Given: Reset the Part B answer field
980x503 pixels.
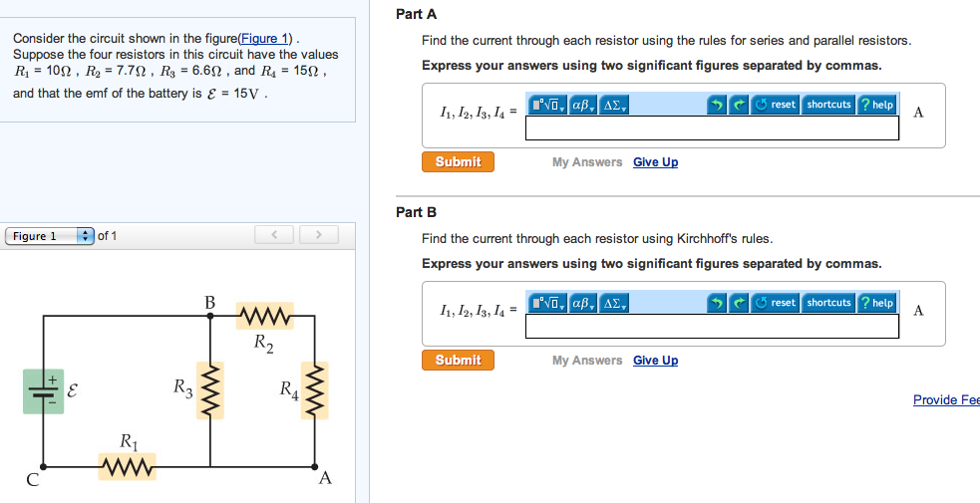Looking at the screenshot, I should pos(775,303).
